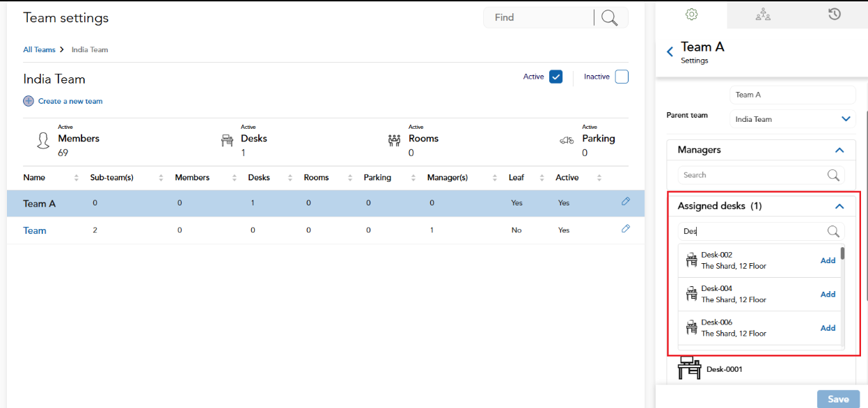Click the pencil edit icon on Team A row

click(625, 201)
